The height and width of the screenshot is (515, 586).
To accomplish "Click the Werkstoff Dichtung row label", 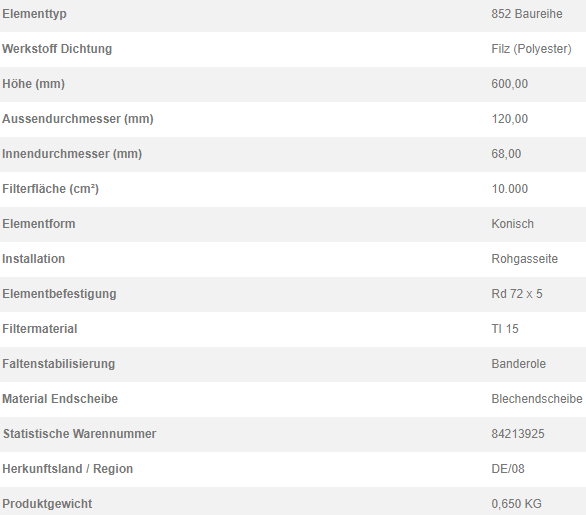I will [57, 49].
